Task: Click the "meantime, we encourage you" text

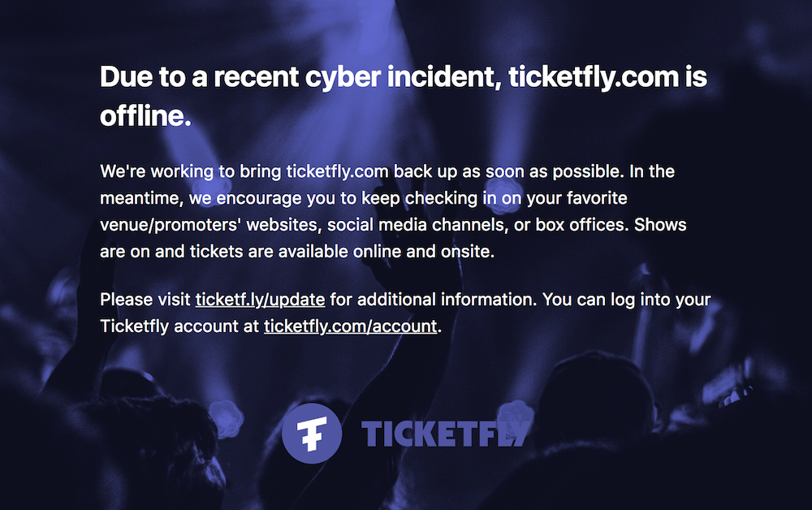Action: [x=218, y=198]
